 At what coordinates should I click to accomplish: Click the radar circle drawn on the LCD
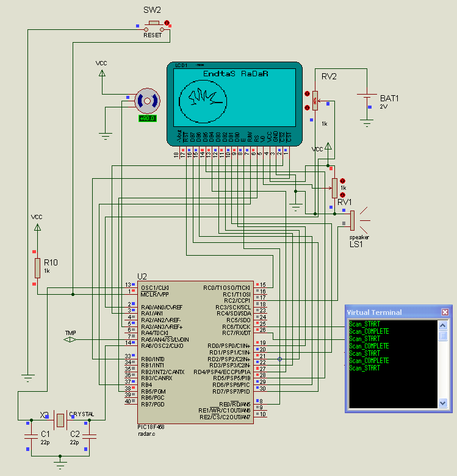203,101
